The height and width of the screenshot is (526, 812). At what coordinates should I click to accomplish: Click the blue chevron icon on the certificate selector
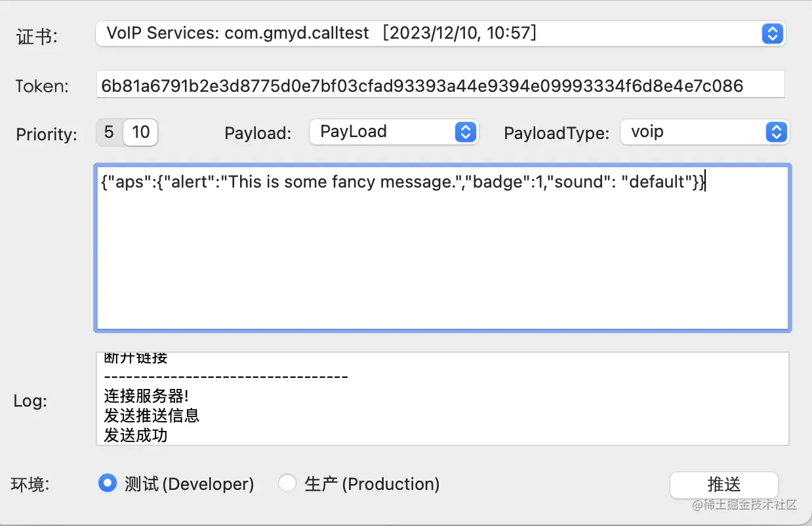tap(772, 33)
